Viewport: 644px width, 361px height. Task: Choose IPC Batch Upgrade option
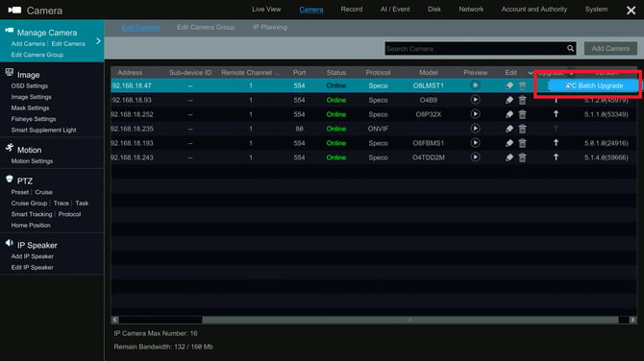click(593, 85)
